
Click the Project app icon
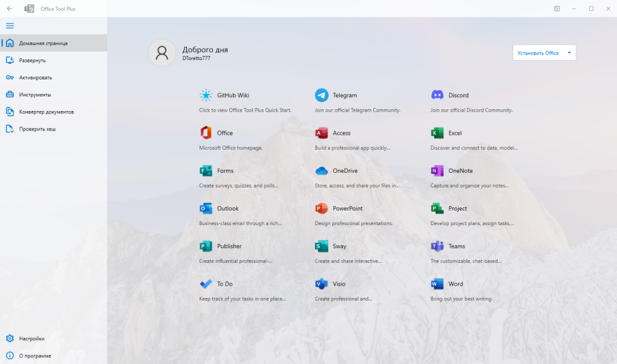[437, 209]
